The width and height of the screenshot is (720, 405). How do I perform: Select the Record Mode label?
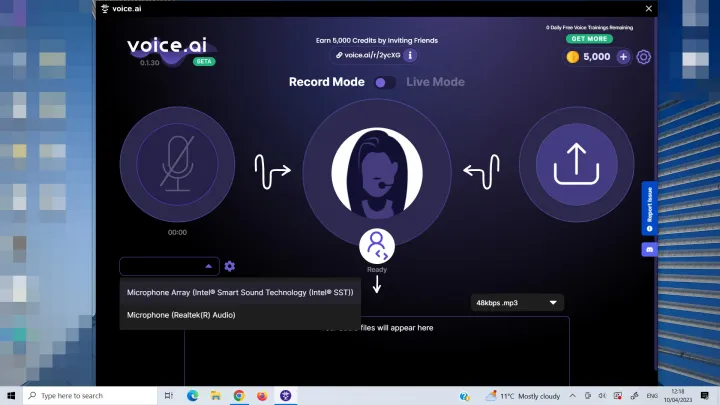[x=326, y=82]
